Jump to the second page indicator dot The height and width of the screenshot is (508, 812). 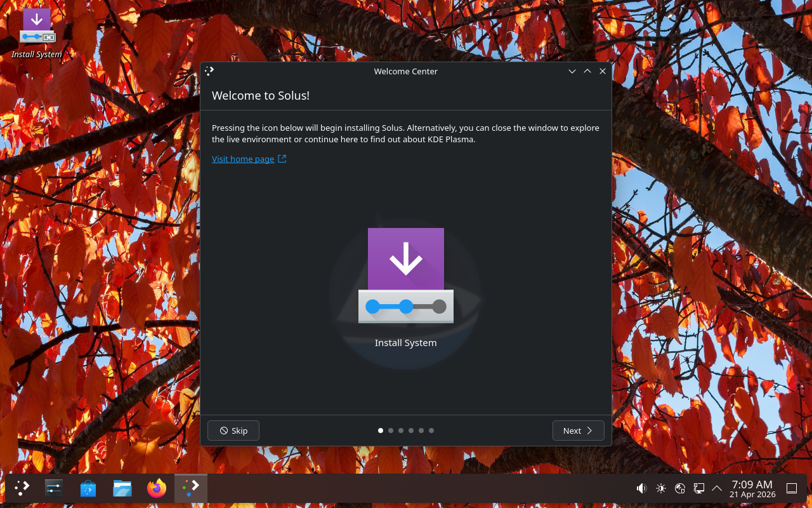pyautogui.click(x=391, y=431)
